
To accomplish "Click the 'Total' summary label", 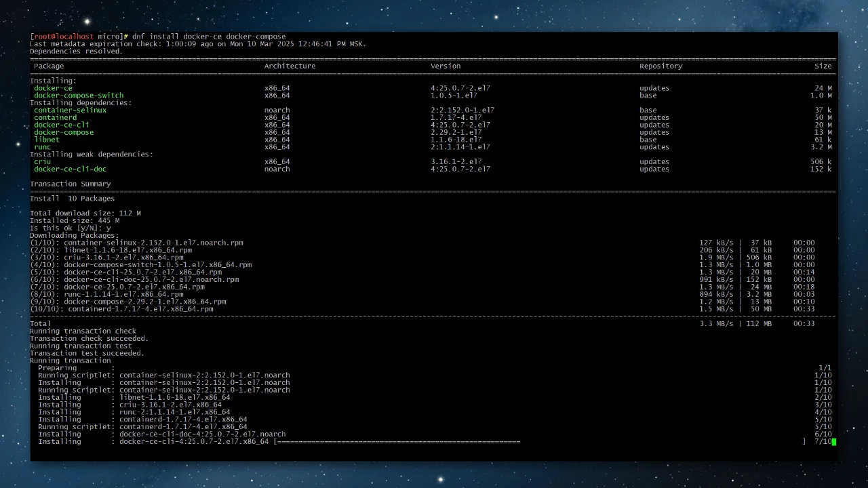I will (41, 324).
